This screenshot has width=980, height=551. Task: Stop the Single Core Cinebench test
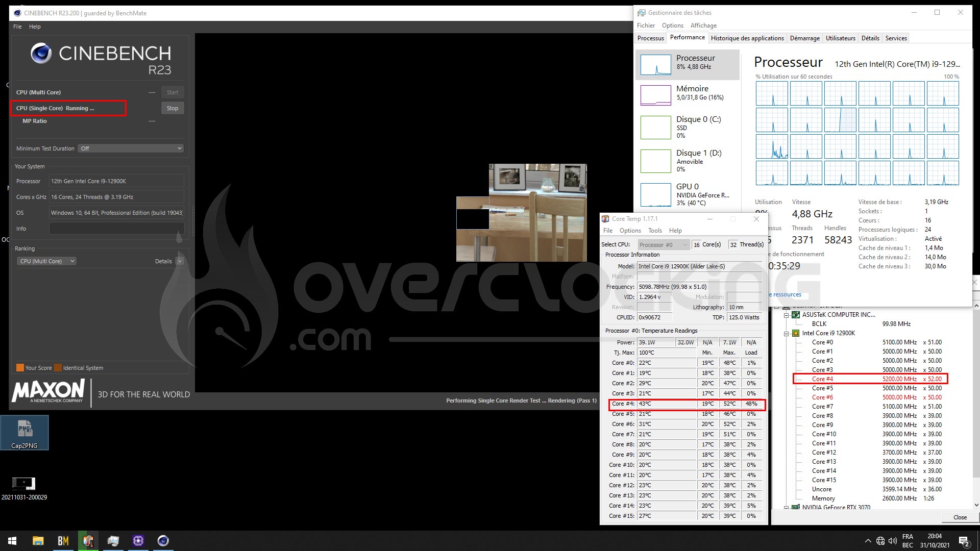coord(173,108)
